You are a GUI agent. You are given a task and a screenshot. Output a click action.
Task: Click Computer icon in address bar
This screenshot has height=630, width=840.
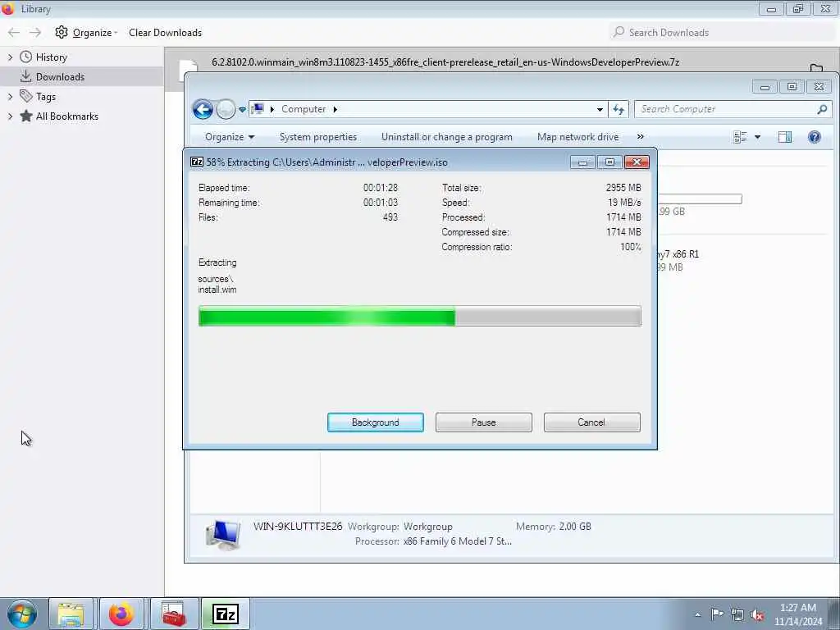[258, 109]
